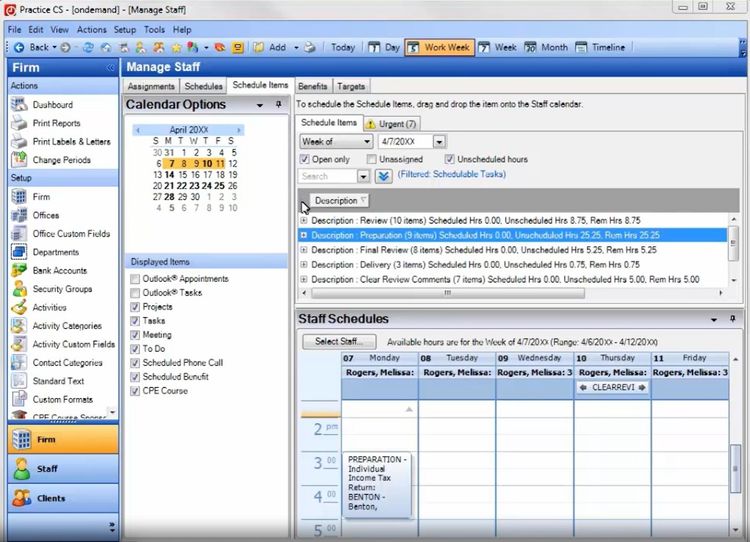750x542 pixels.
Task: Click the Home icon in toolbar
Action: pos(106,47)
